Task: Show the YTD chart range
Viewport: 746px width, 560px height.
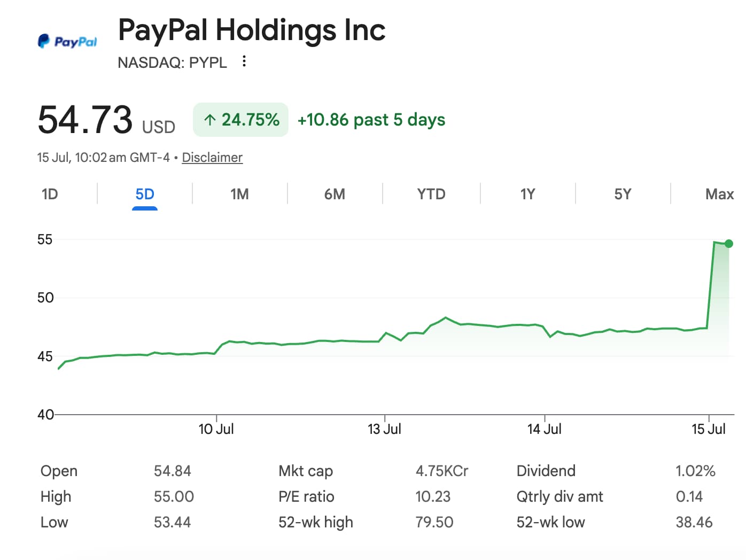Action: [x=431, y=194]
